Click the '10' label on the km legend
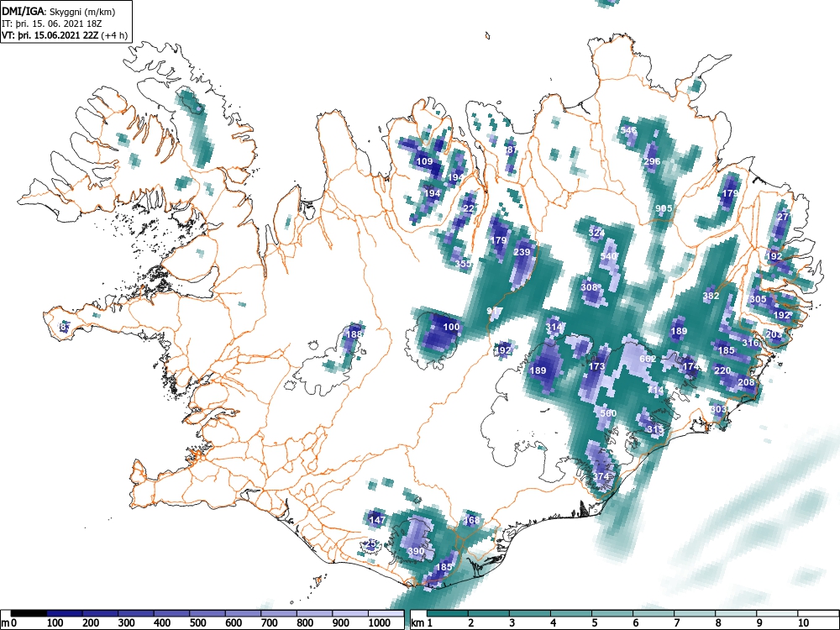This screenshot has width=840, height=630. [x=802, y=623]
